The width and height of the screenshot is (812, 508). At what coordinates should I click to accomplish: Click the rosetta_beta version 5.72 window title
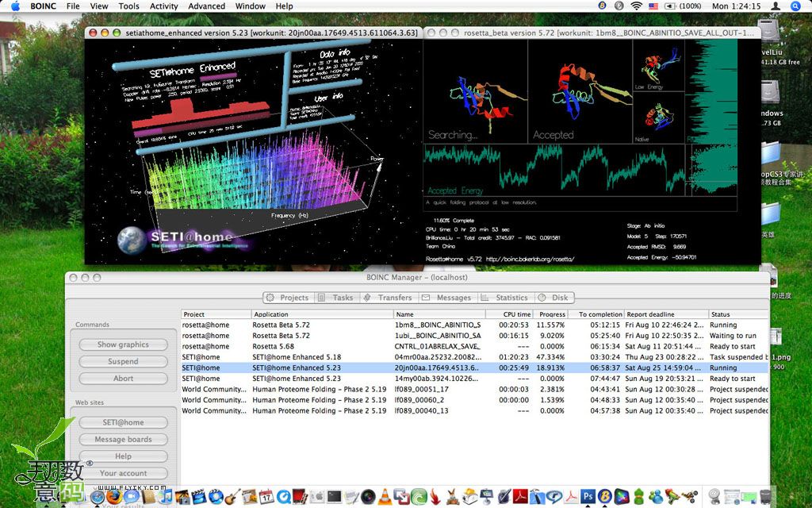[608, 33]
